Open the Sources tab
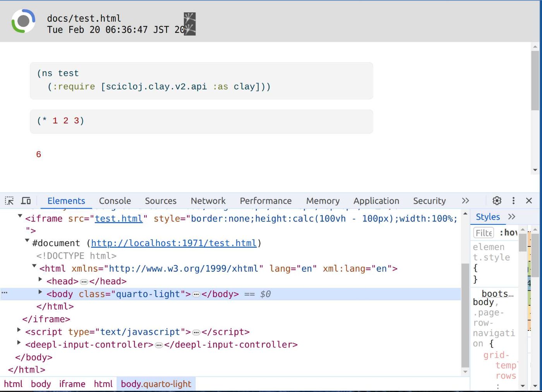This screenshot has width=542, height=392. click(161, 201)
